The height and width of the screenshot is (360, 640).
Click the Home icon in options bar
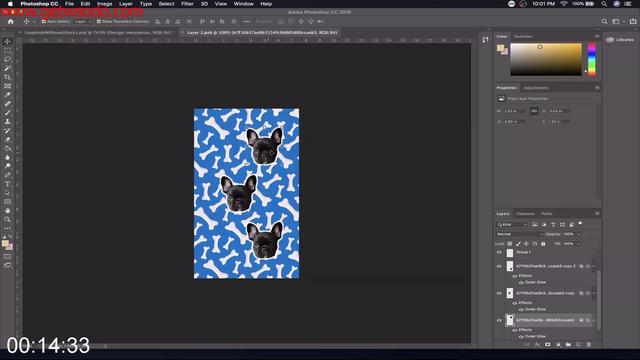click(x=11, y=21)
